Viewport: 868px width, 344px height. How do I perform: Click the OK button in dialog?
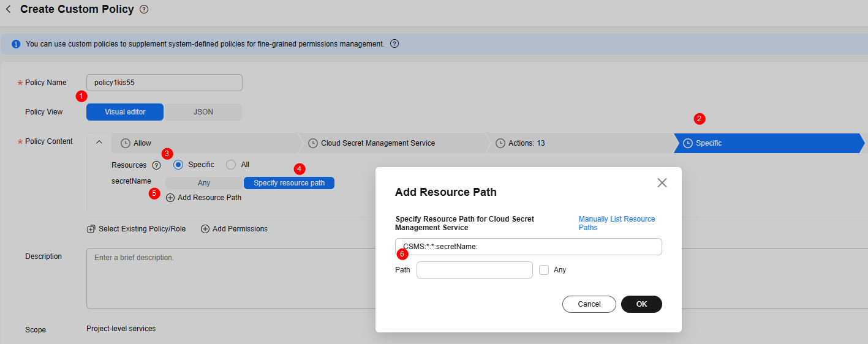point(641,304)
